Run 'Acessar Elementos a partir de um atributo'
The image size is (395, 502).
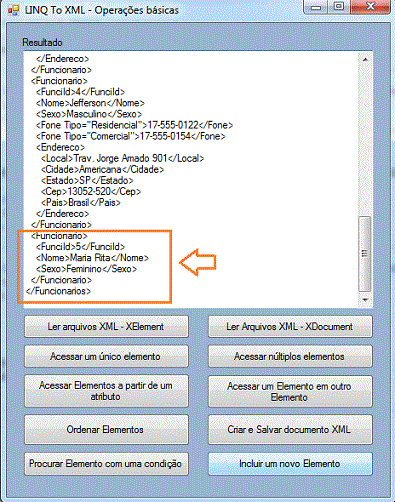[x=106, y=391]
